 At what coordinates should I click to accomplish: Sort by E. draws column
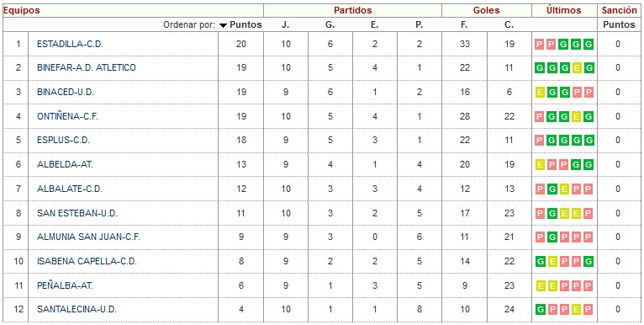374,24
